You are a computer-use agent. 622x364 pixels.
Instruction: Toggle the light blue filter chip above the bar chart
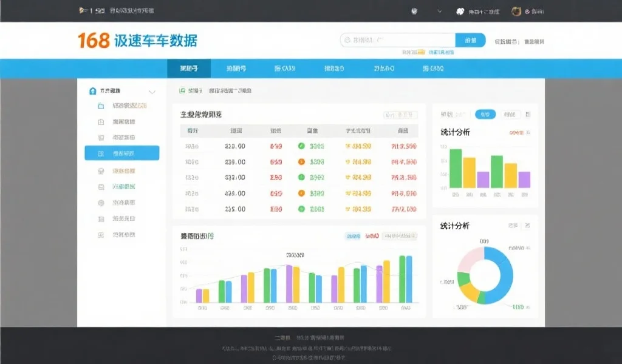(353, 236)
